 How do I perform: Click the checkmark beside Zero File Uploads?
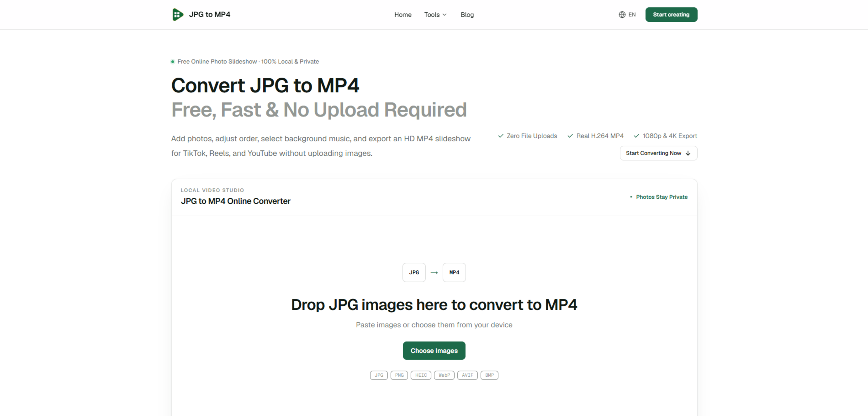pos(501,136)
